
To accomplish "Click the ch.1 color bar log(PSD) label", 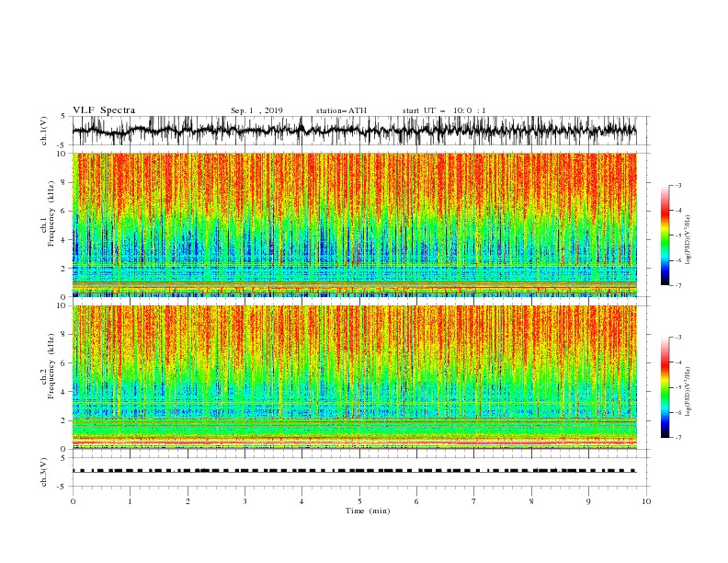I will [x=688, y=240].
